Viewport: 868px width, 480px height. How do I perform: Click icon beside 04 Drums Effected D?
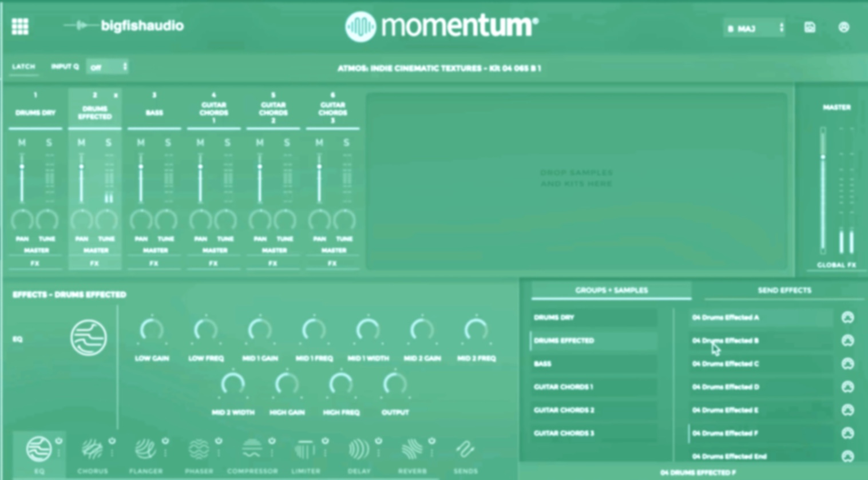(x=847, y=387)
